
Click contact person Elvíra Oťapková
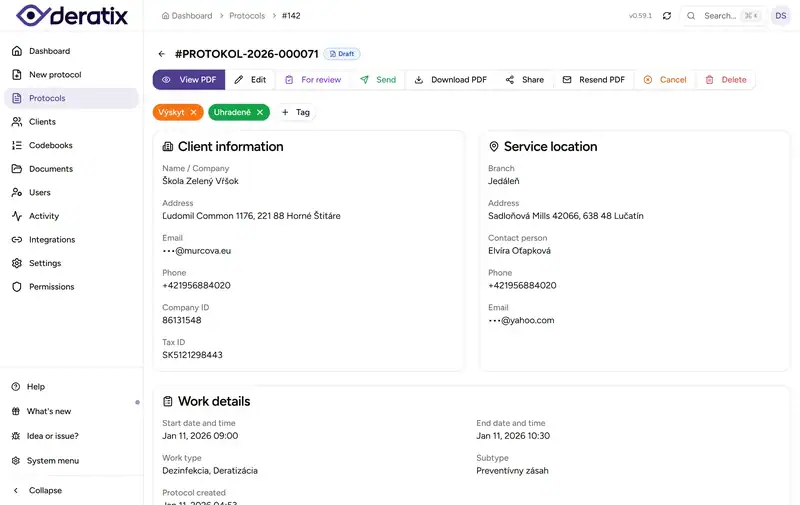tap(519, 251)
